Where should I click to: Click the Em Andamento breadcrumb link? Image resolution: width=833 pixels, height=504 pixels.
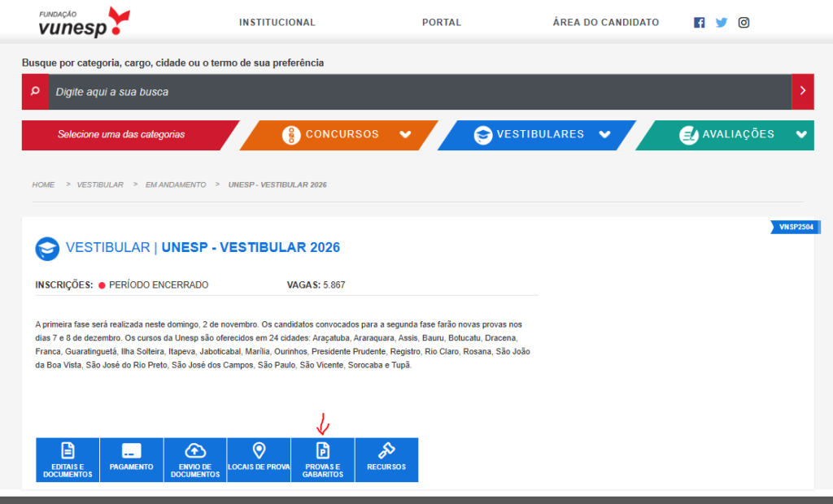[176, 185]
